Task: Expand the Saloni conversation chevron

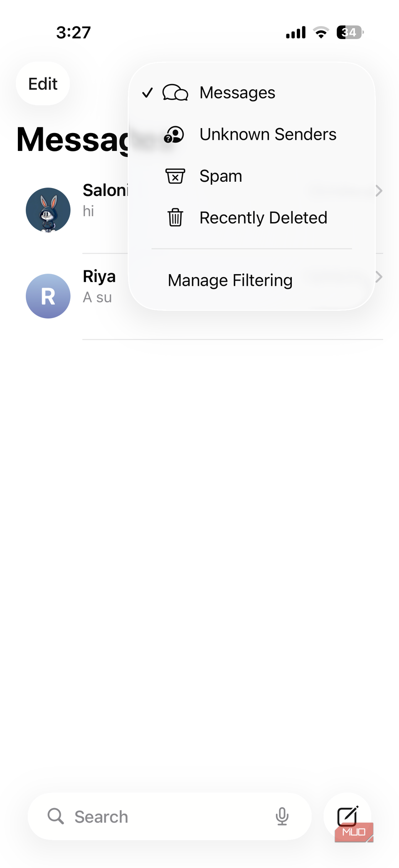Action: 378,191
